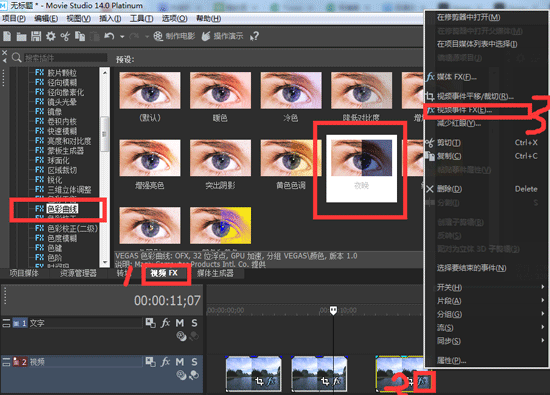Click the 搜索插件 plugin search field
The width and height of the screenshot is (550, 395).
point(65,58)
